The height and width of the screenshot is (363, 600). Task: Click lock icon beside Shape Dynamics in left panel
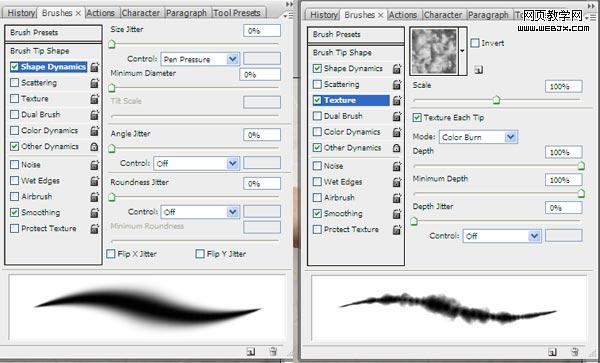pyautogui.click(x=95, y=67)
